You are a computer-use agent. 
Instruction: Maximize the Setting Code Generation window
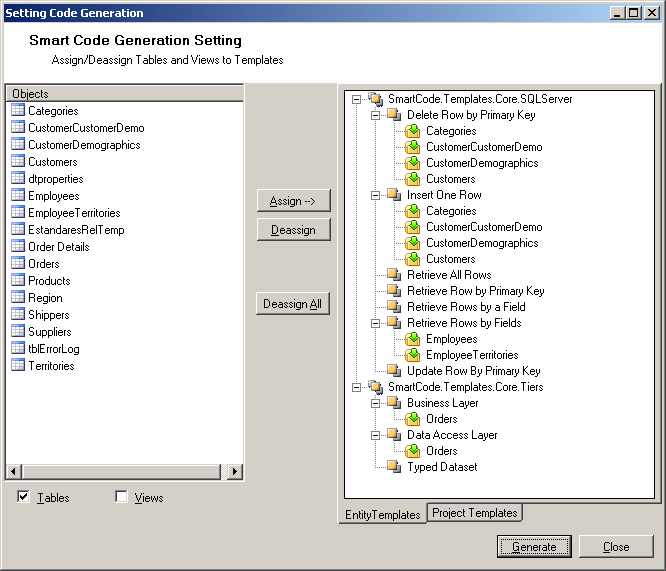tap(633, 13)
